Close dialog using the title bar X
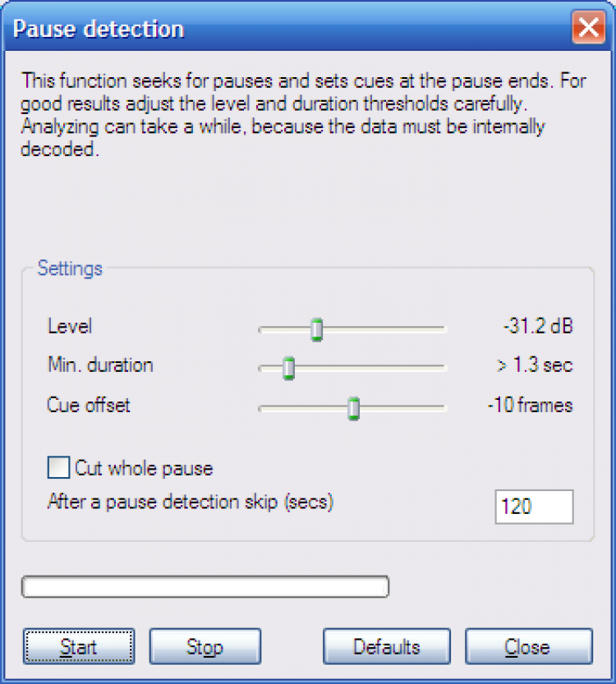Screen dimensions: 616x684 [588, 30]
